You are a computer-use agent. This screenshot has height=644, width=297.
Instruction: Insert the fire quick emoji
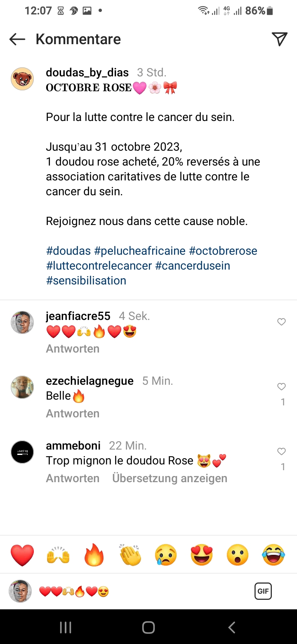(x=94, y=554)
